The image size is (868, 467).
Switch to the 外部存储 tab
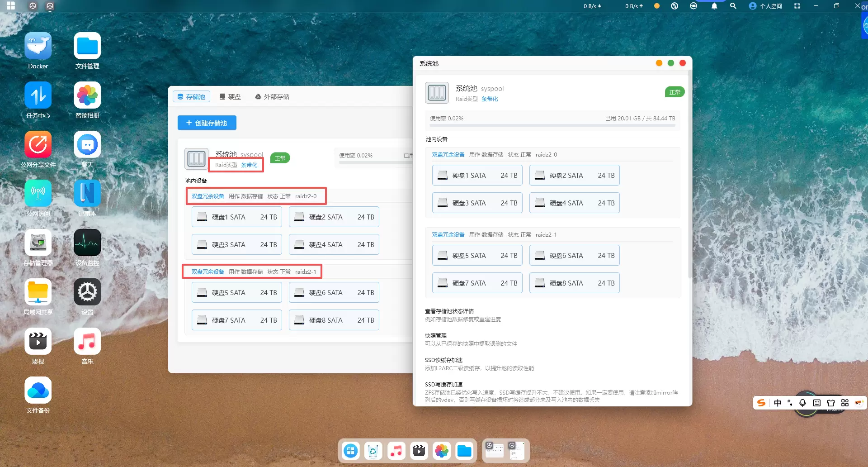pos(272,97)
